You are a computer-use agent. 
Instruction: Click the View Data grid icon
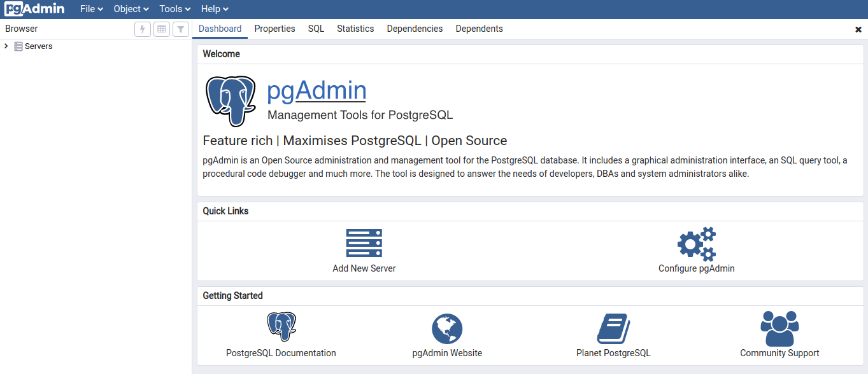coord(161,29)
